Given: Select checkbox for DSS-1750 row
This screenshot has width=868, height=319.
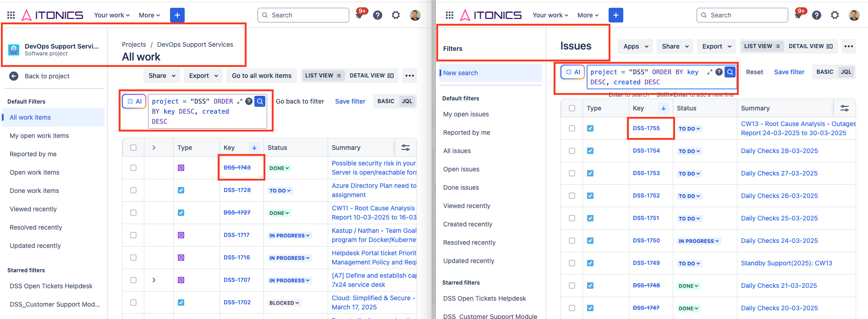Looking at the screenshot, I should tap(572, 241).
